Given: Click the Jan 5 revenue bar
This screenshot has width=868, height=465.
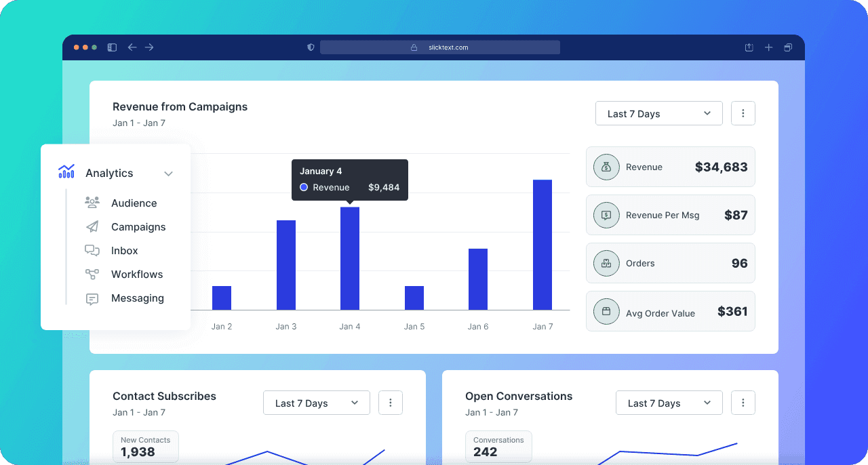Looking at the screenshot, I should tap(414, 298).
